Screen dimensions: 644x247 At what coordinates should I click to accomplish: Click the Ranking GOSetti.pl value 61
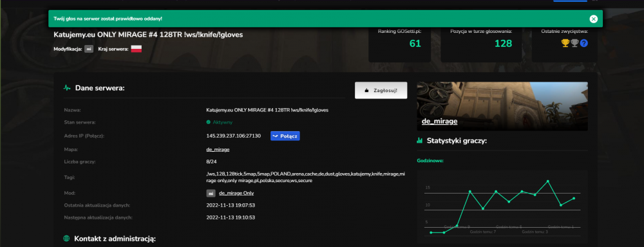[x=415, y=44]
